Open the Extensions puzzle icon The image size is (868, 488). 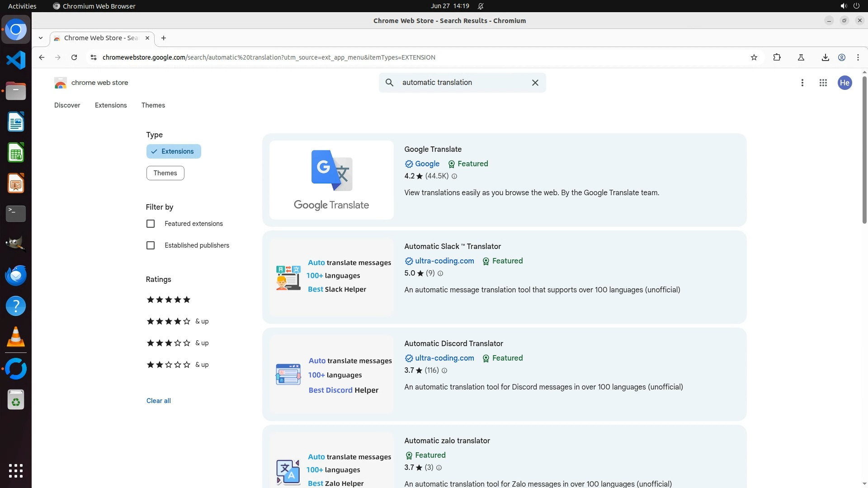tap(777, 57)
